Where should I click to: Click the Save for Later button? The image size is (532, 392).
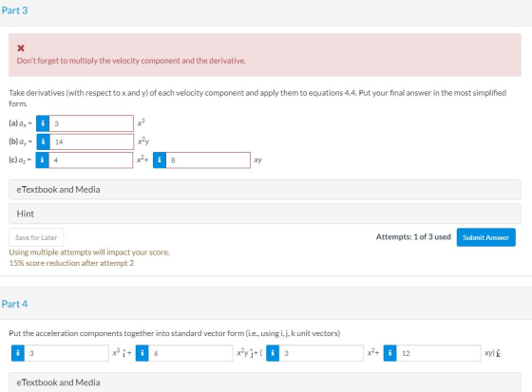[x=36, y=237]
